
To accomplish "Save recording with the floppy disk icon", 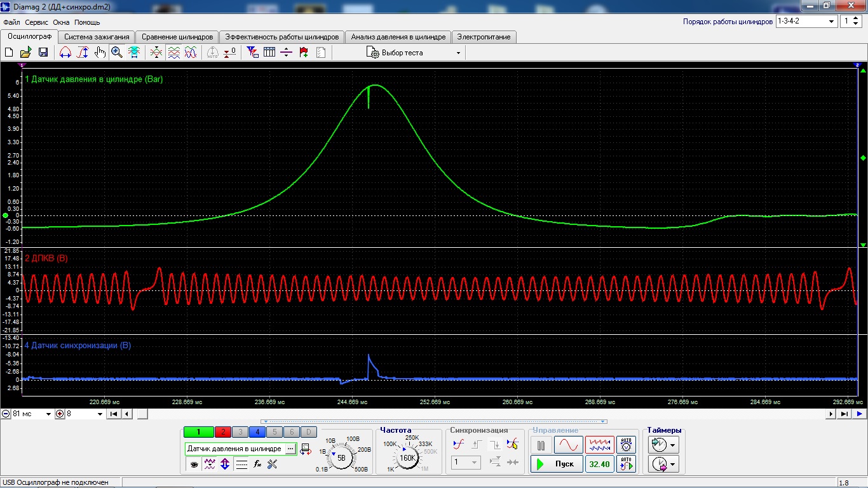I will [43, 53].
